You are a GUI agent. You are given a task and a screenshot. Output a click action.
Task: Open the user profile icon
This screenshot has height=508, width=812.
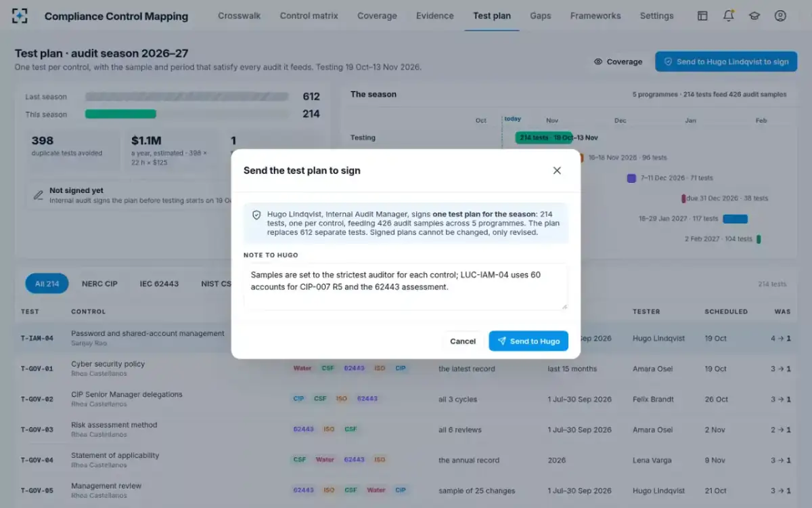pos(780,16)
